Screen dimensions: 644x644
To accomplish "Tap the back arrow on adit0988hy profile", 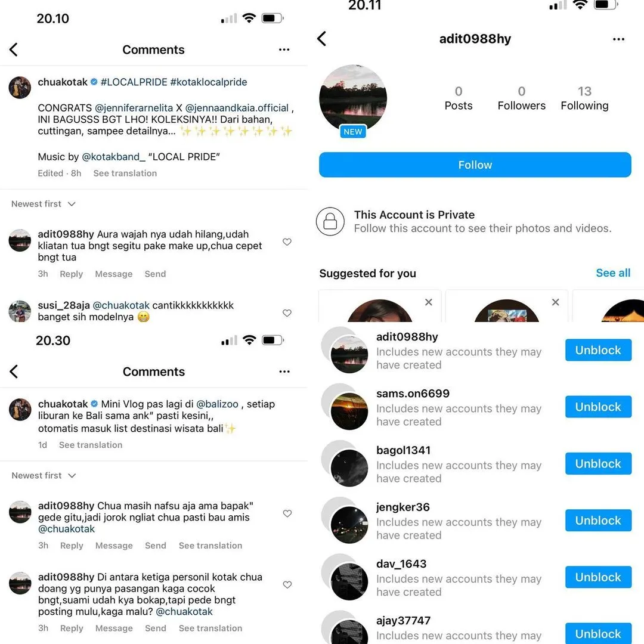I will click(x=321, y=39).
